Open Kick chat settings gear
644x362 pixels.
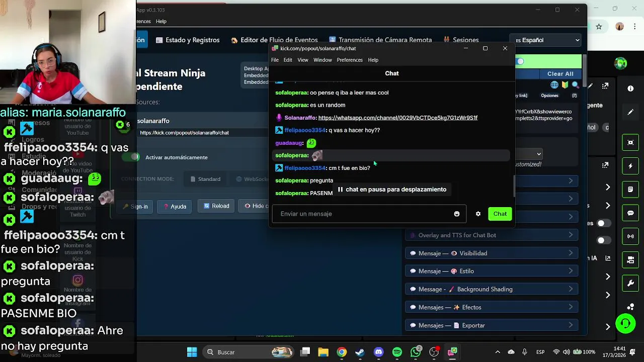[x=478, y=214]
